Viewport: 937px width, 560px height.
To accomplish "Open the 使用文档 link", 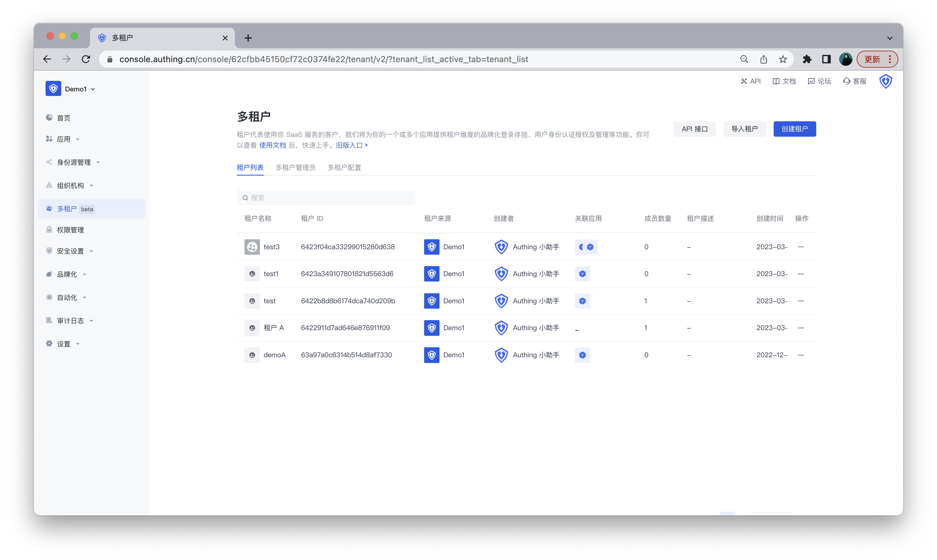I will point(272,145).
